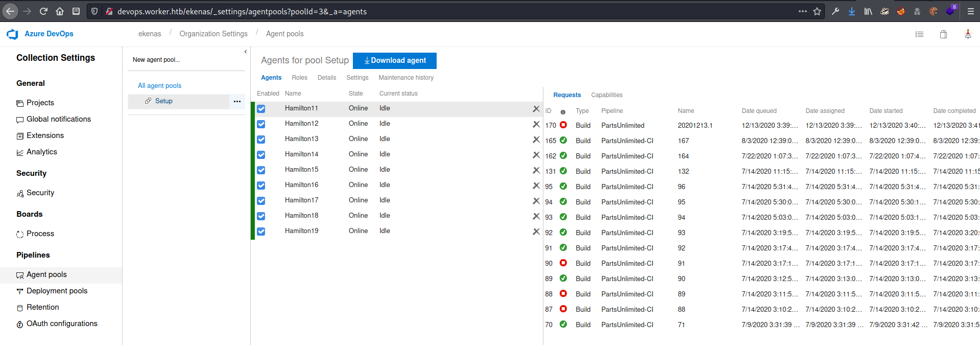Switch to the Details tab
This screenshot has width=980, height=345.
(327, 78)
